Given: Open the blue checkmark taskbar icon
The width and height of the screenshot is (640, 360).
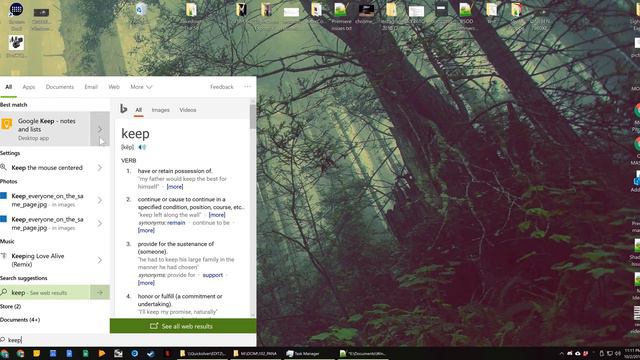Looking at the screenshot, I should (x=151, y=353).
